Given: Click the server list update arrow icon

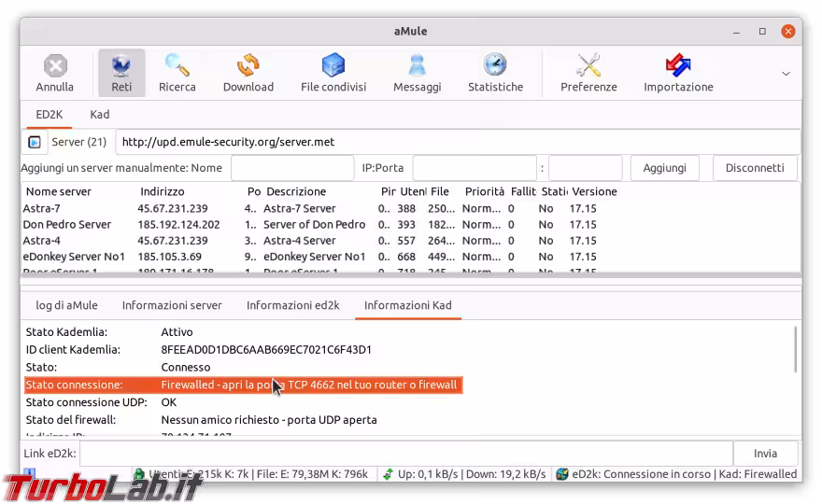Looking at the screenshot, I should 35,142.
